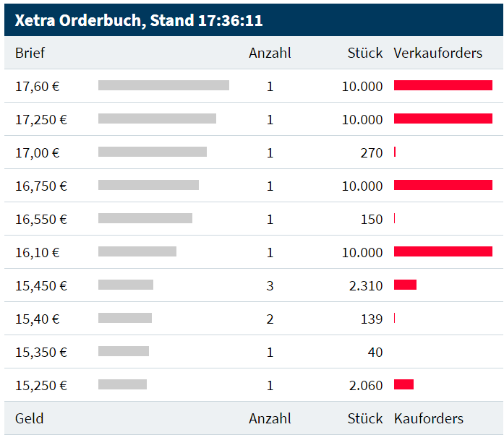Screen dimensions: 504x440
Task: Click the Verkauforders column header
Action: click(437, 53)
